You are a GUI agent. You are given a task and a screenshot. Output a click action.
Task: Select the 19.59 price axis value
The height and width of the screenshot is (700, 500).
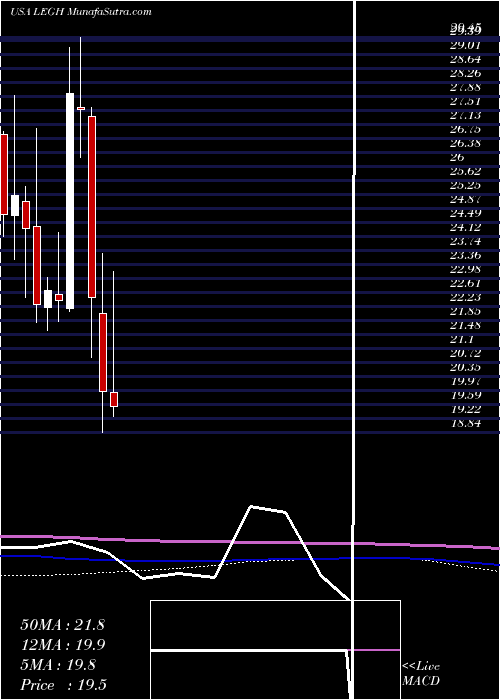(465, 395)
